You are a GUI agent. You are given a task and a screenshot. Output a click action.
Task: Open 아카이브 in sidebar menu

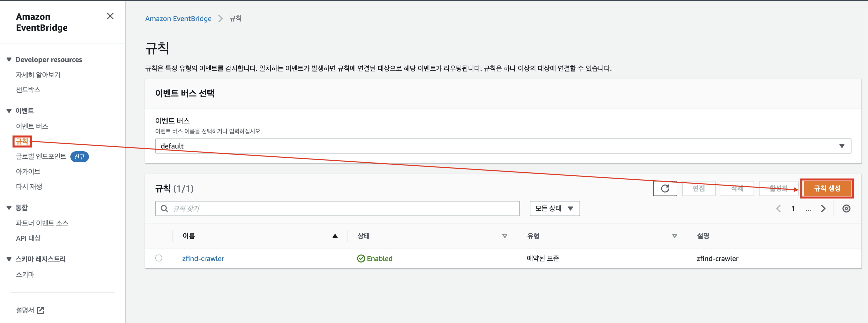pos(28,171)
